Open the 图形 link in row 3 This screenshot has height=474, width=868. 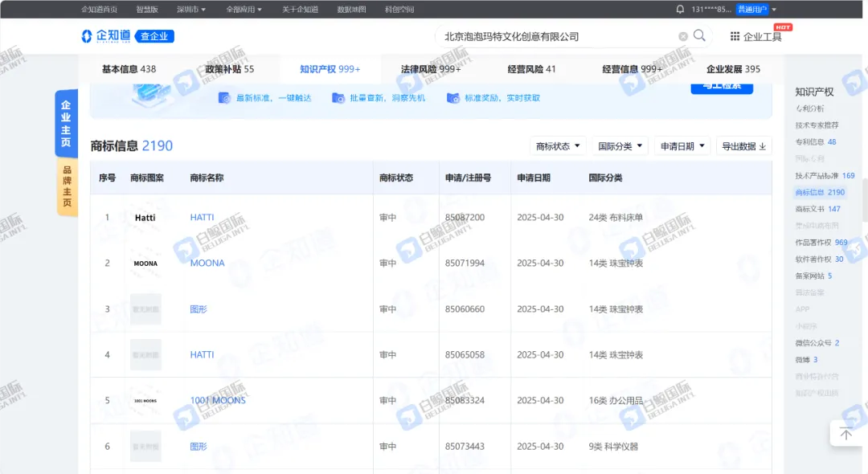[x=199, y=309]
